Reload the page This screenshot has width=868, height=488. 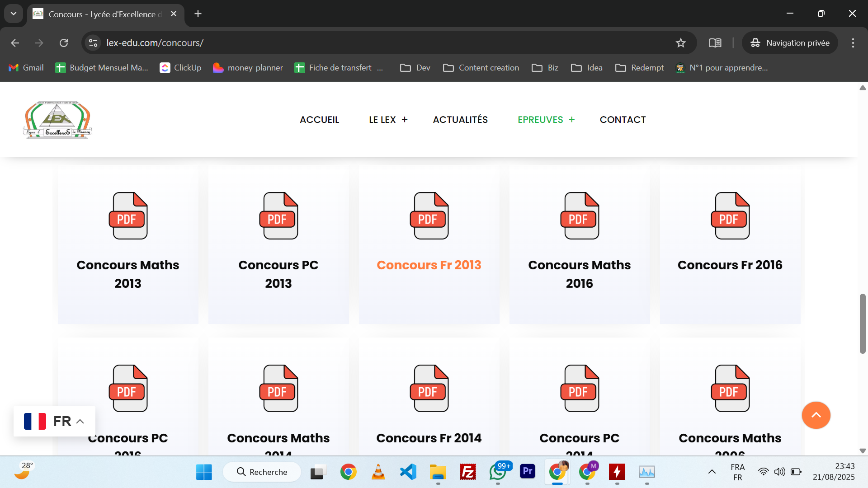tap(64, 43)
